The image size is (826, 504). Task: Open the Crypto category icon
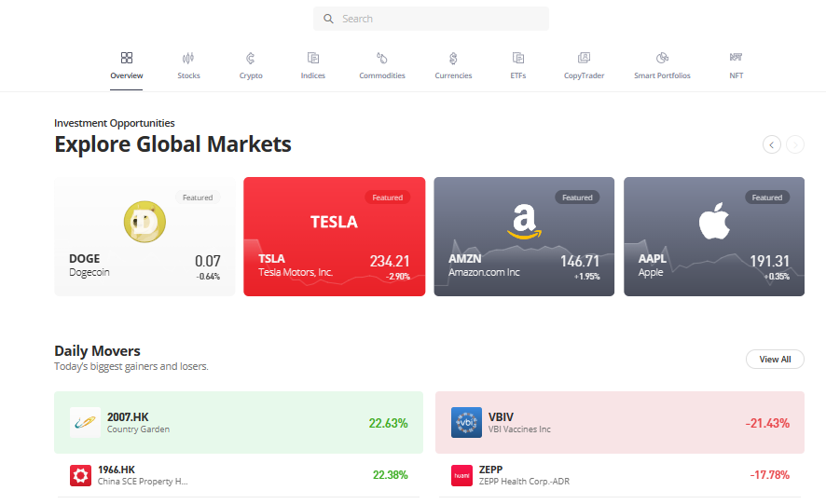point(251,58)
